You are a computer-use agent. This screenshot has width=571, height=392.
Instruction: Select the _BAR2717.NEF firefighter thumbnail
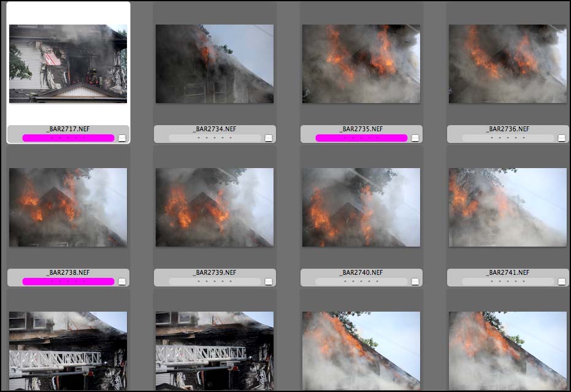tap(68, 64)
